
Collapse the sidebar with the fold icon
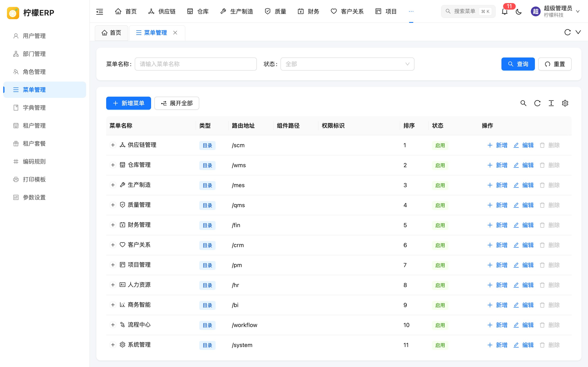pyautogui.click(x=100, y=11)
